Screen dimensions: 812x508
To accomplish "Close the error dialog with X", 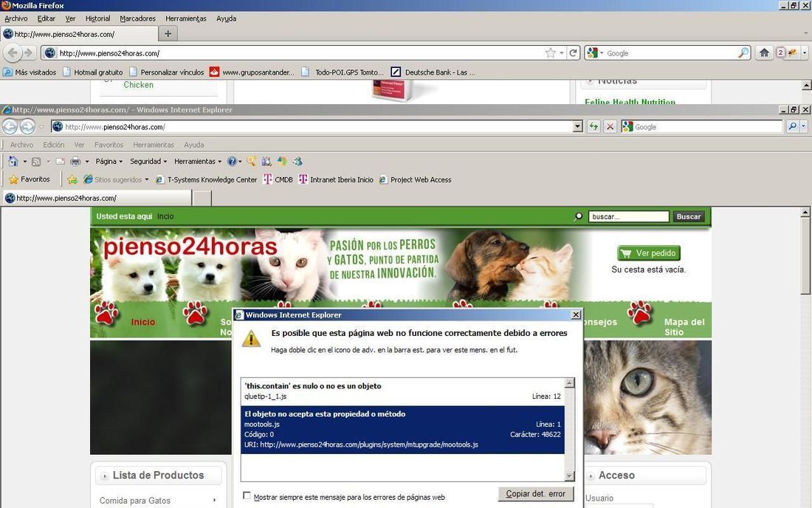I will tap(576, 315).
